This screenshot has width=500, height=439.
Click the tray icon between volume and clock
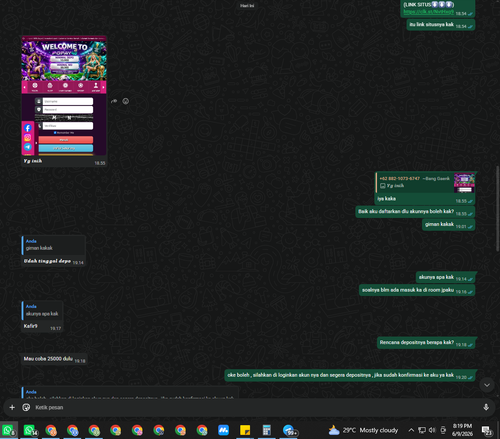tap(443, 430)
